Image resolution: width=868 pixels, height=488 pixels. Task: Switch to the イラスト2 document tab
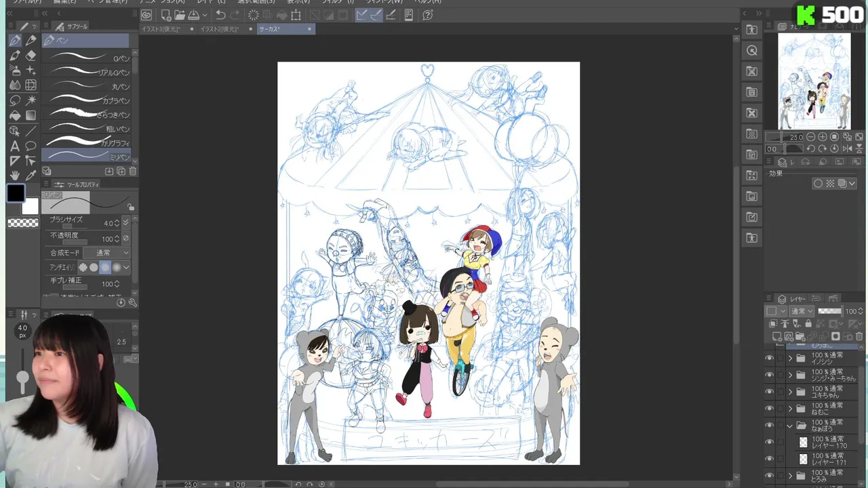pyautogui.click(x=226, y=29)
